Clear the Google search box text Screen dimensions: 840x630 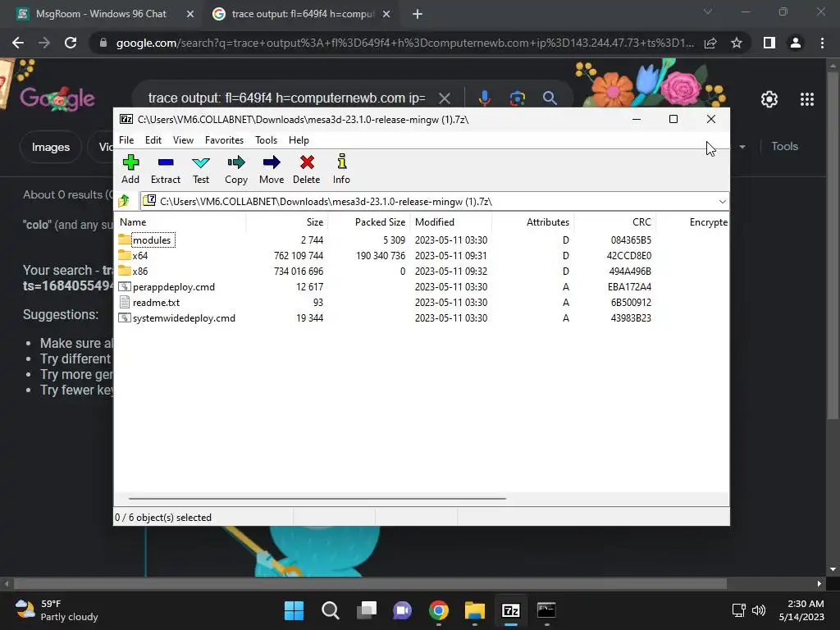point(444,98)
